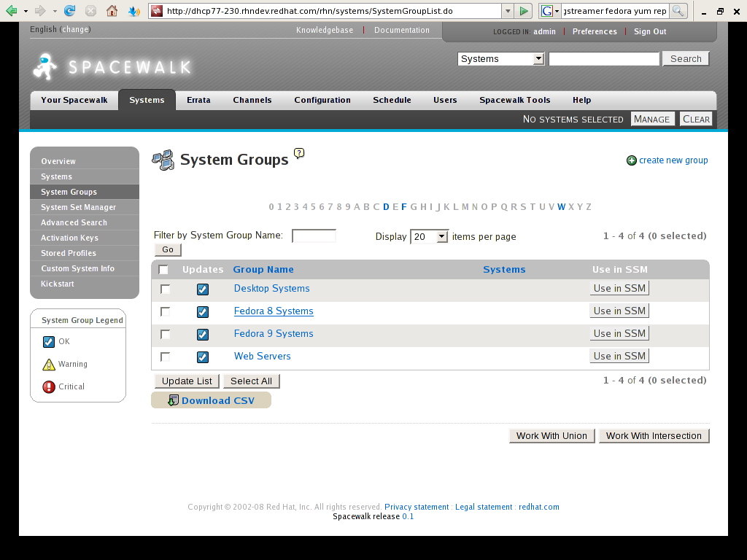This screenshot has height=560, width=747.
Task: Click Use in SSM for Web Servers
Action: pos(619,356)
